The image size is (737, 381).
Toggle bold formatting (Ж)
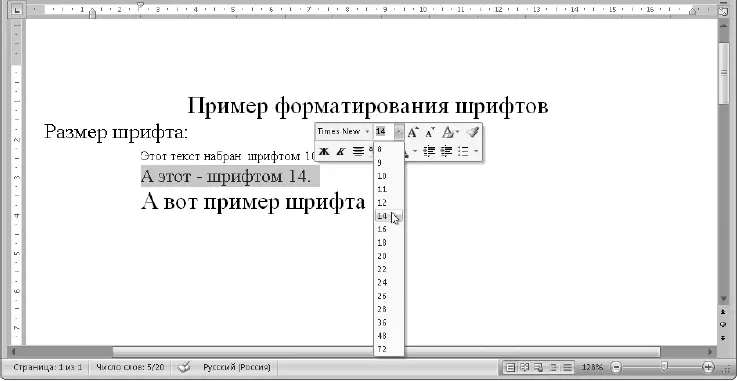click(x=323, y=151)
